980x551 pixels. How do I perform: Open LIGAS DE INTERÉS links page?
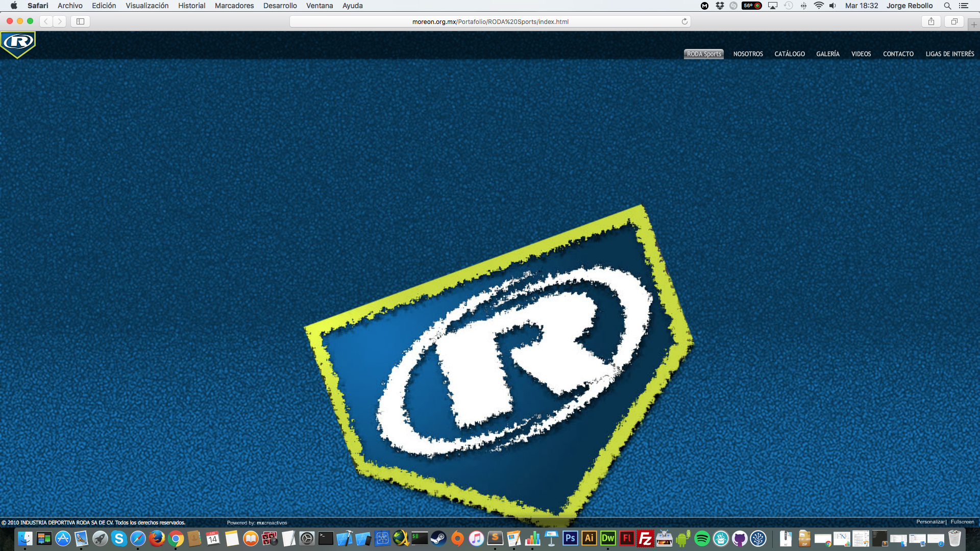950,54
